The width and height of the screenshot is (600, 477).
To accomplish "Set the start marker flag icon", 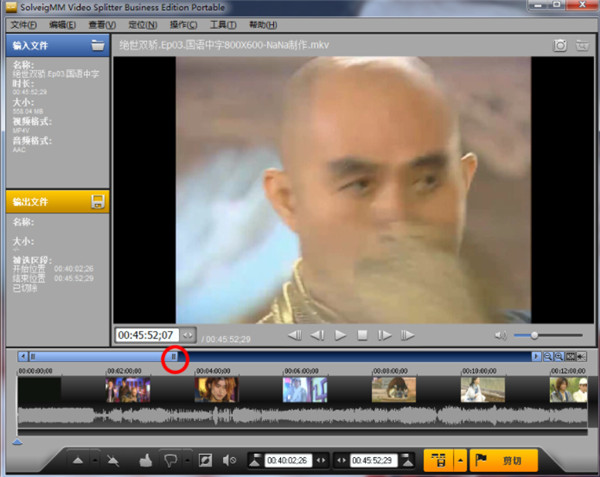I will 255,460.
